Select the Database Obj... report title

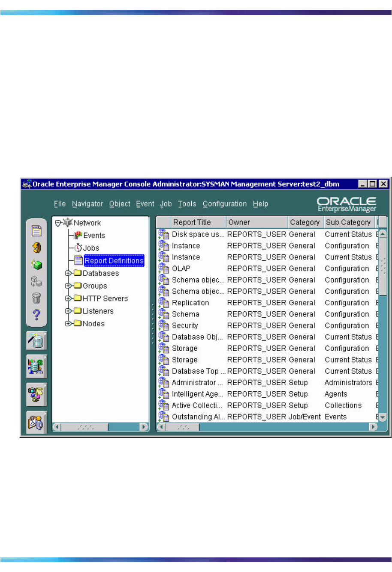pos(197,337)
